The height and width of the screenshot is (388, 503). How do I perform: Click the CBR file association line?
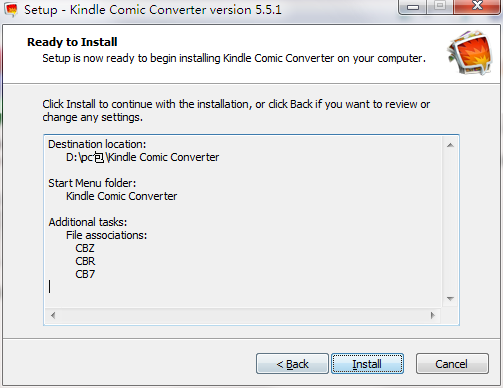(x=85, y=261)
